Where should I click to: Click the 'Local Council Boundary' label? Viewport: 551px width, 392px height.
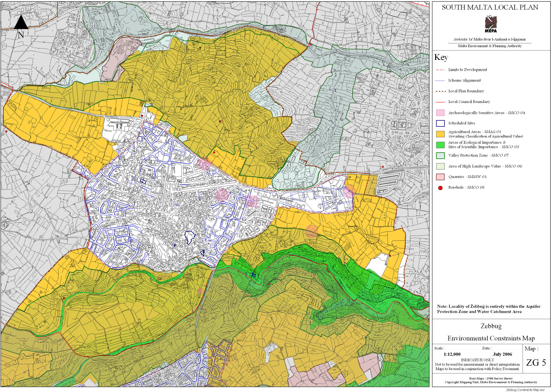tap(469, 102)
